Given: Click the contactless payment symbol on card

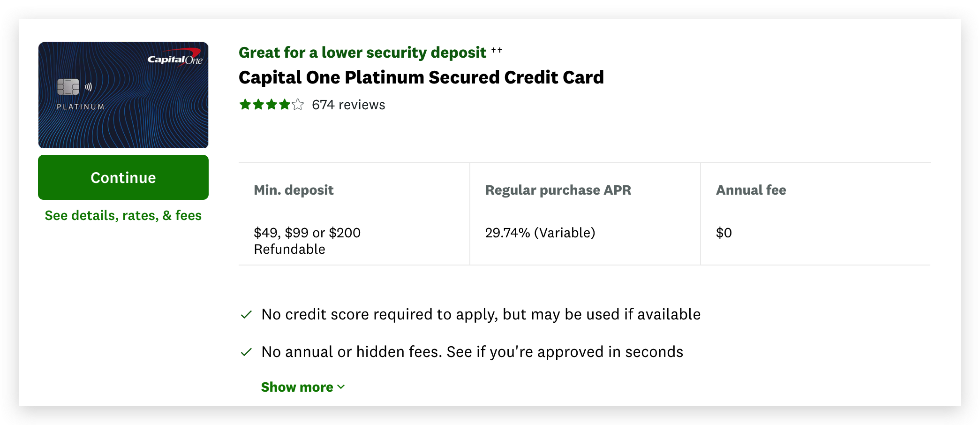Looking at the screenshot, I should (x=88, y=87).
